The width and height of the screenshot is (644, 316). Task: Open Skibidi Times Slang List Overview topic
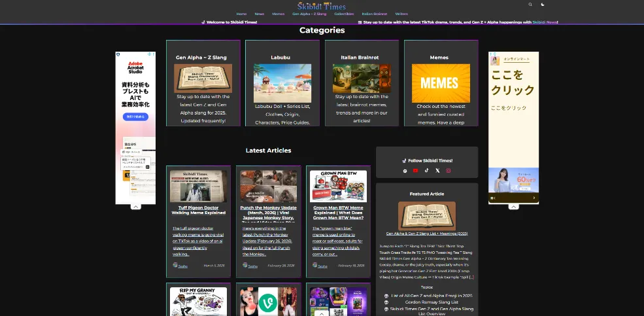tap(432, 311)
